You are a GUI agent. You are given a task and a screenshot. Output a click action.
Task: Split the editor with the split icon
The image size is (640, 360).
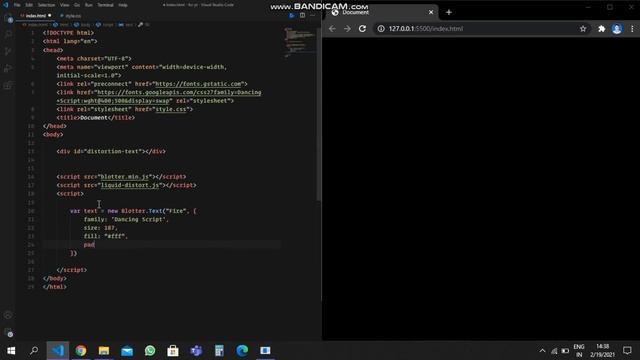pyautogui.click(x=302, y=16)
